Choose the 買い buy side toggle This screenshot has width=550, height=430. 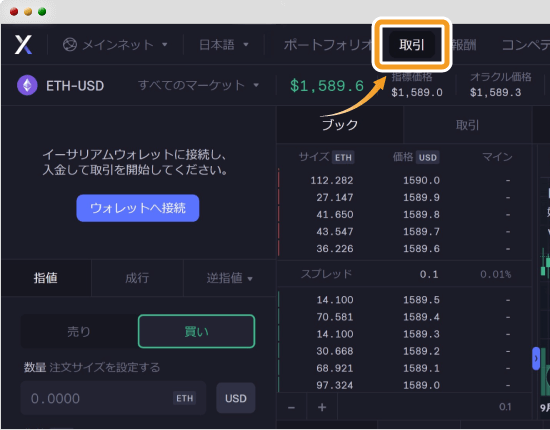coord(196,331)
